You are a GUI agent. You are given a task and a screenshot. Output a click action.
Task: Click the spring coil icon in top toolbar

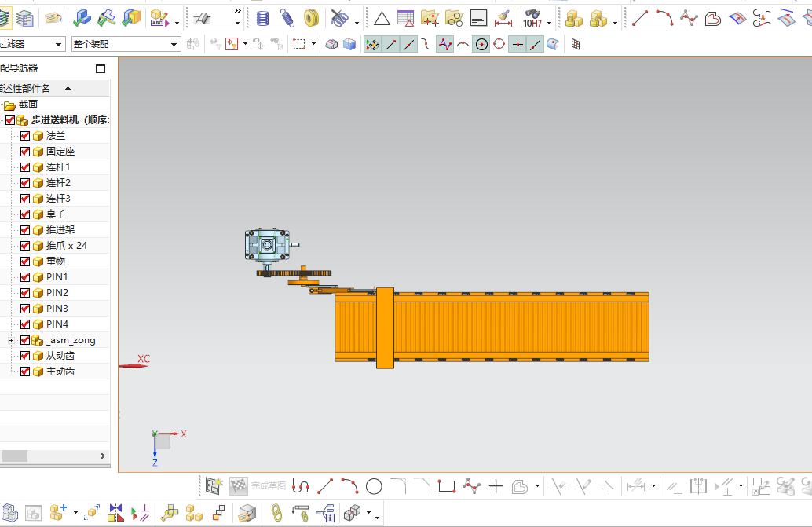pos(287,19)
